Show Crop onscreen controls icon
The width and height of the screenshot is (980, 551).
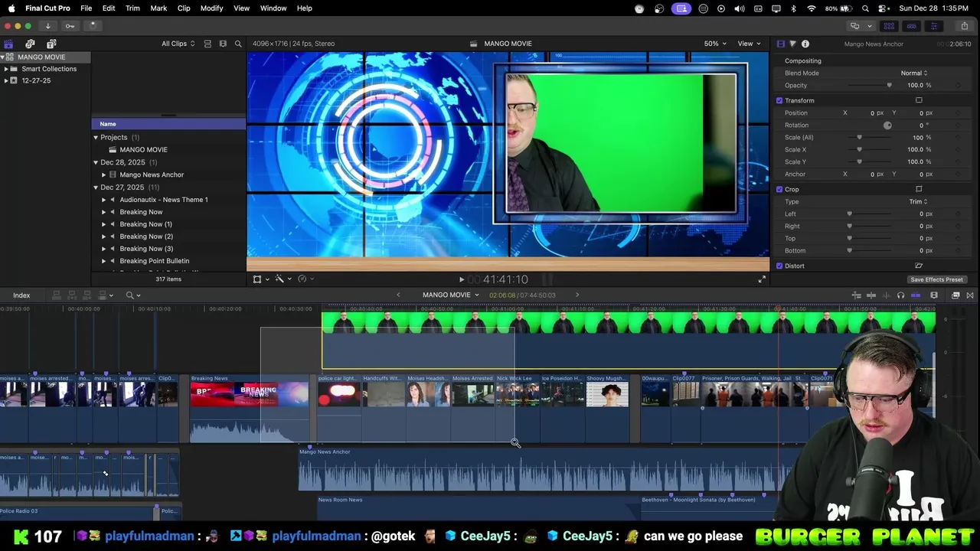(x=919, y=189)
